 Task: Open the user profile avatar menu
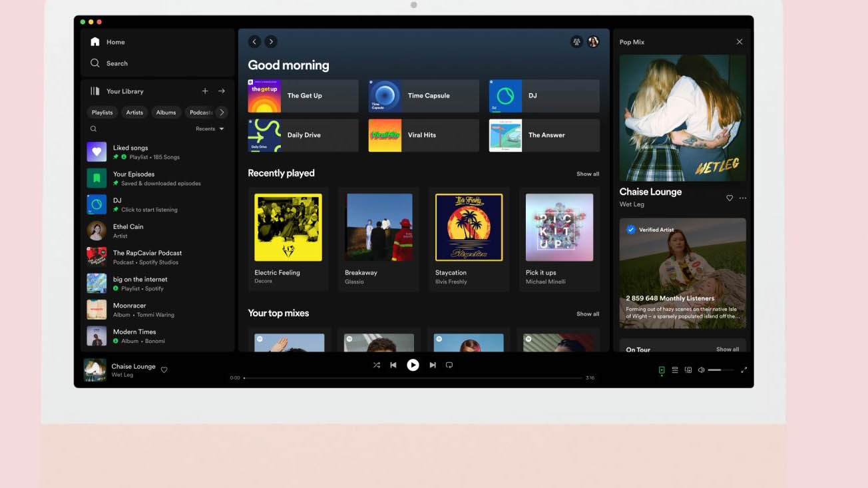(x=593, y=42)
